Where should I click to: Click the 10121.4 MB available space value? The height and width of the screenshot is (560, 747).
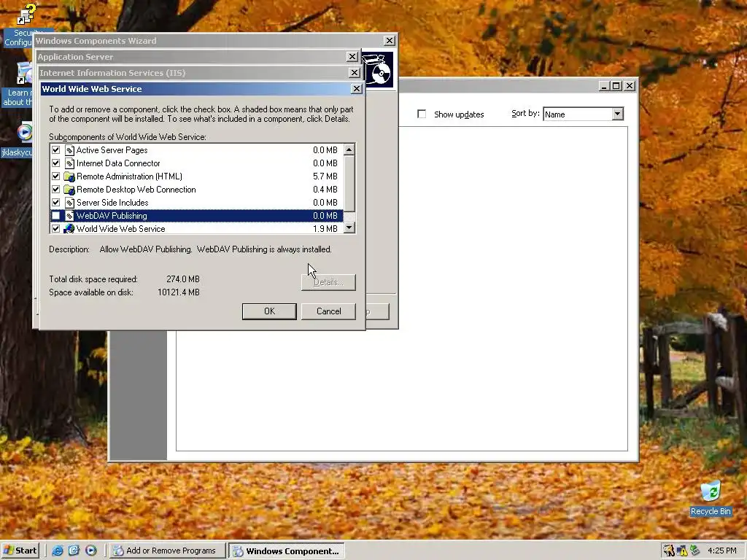tap(179, 292)
